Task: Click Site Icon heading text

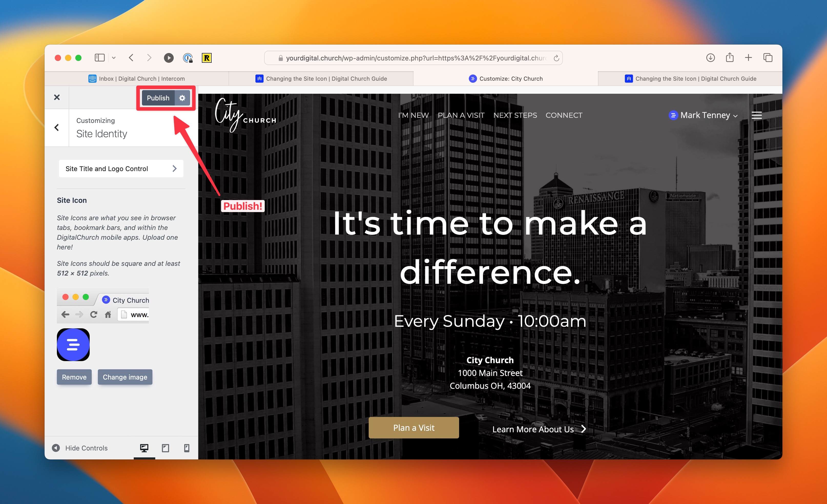Action: [x=72, y=200]
